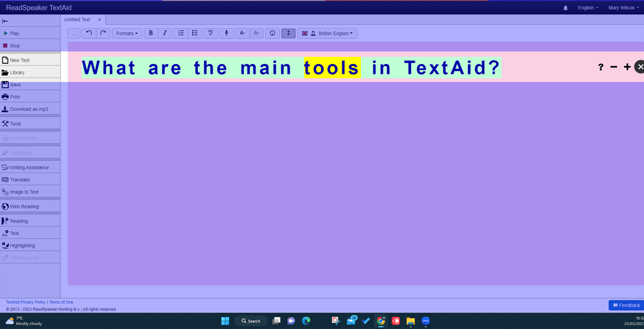Collapse the sidebar with the arrow icon
Viewport: 644px width, 329px height.
click(5, 21)
